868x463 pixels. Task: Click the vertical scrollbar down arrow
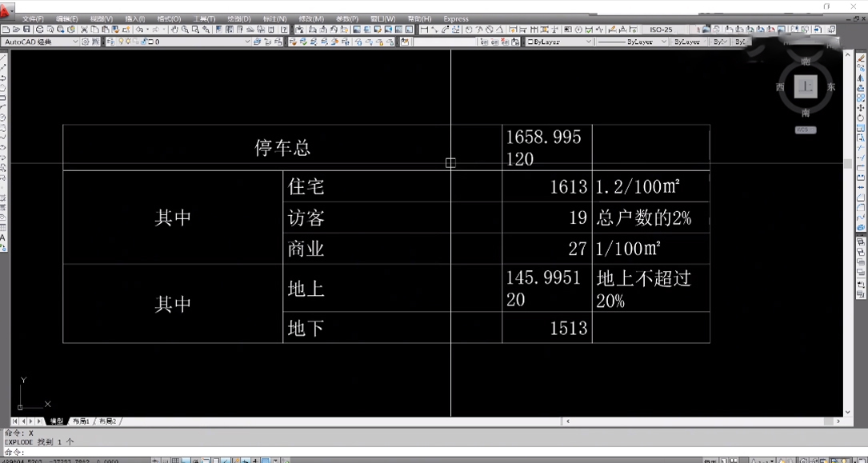[x=847, y=412]
